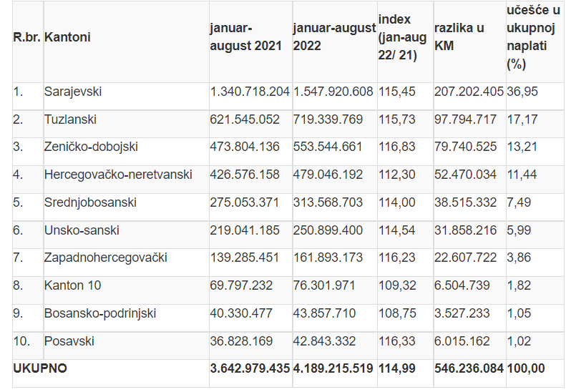Select the Kanton 10 cell
Image resolution: width=566 pixels, height=392 pixels.
[72, 285]
